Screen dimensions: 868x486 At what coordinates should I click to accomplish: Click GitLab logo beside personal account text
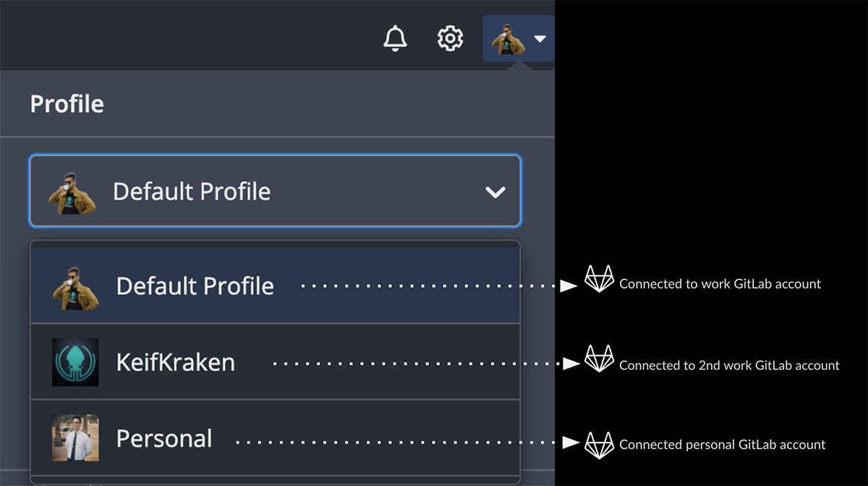tap(599, 445)
